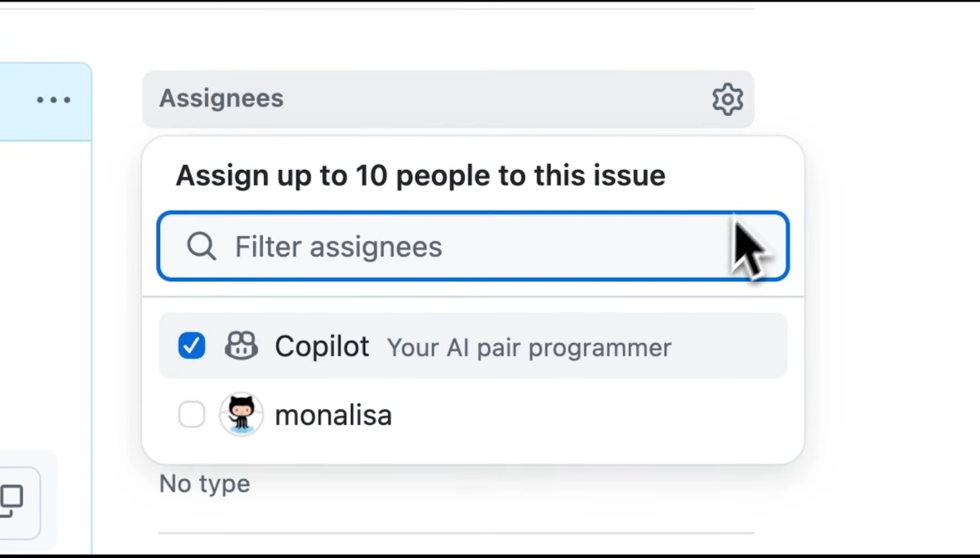Click the "Your AI pair programmer" description

[x=529, y=348]
